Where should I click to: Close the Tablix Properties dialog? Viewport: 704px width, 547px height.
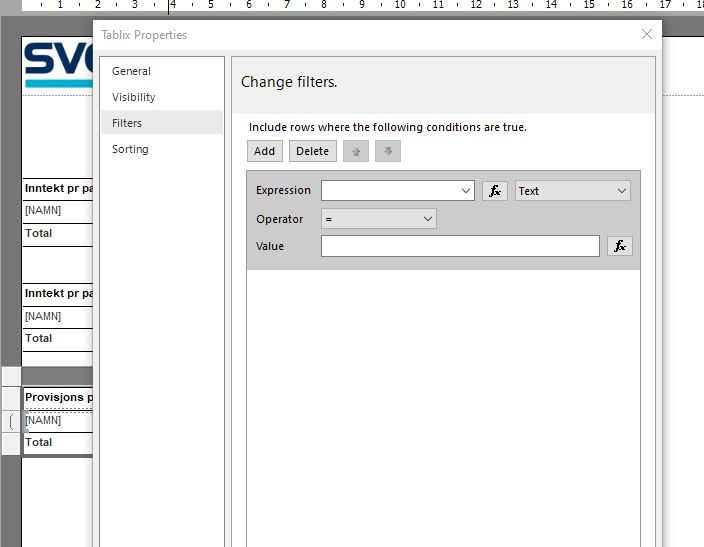647,34
